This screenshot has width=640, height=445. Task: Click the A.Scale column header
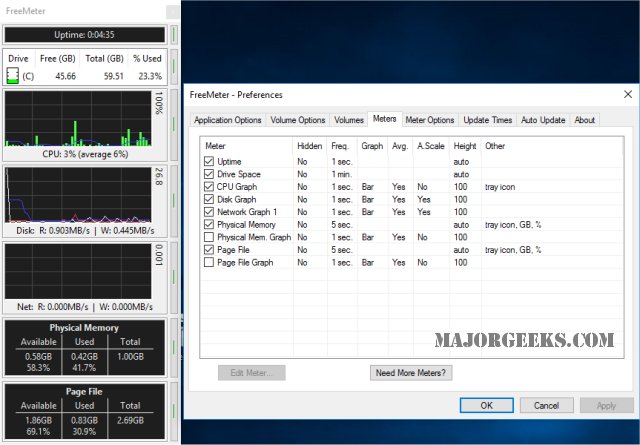tap(431, 146)
